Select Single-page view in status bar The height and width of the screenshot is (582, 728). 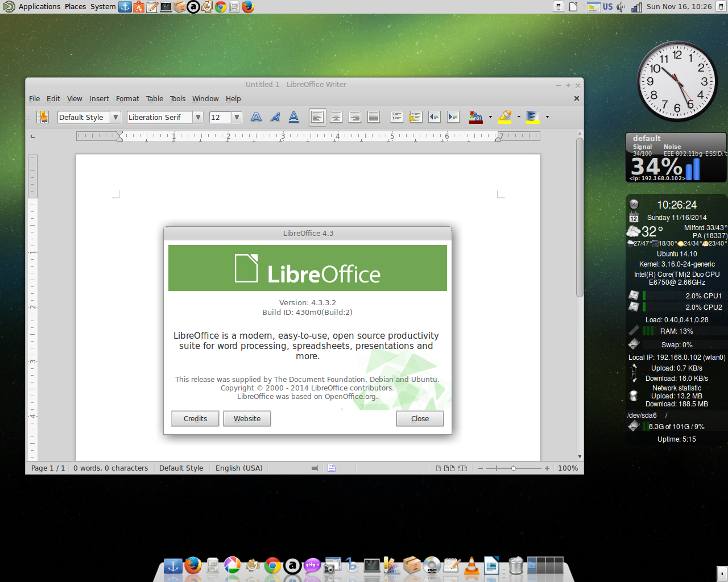439,468
